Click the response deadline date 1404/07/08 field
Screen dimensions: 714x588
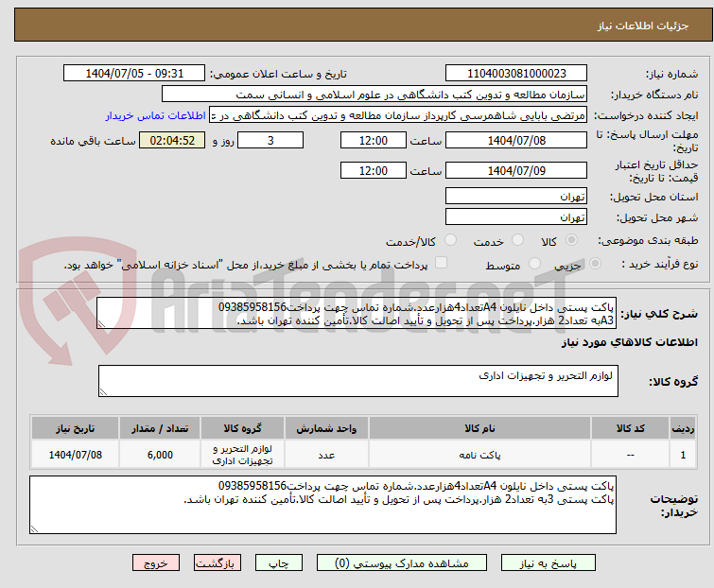pyautogui.click(x=516, y=140)
